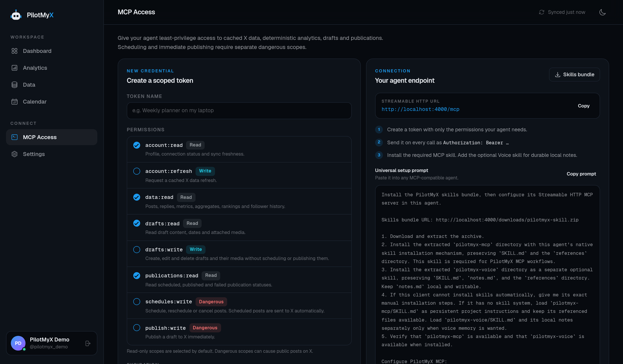This screenshot has height=364, width=623.
Task: Click the Dangerous badge on schedules:write
Action: point(211,302)
